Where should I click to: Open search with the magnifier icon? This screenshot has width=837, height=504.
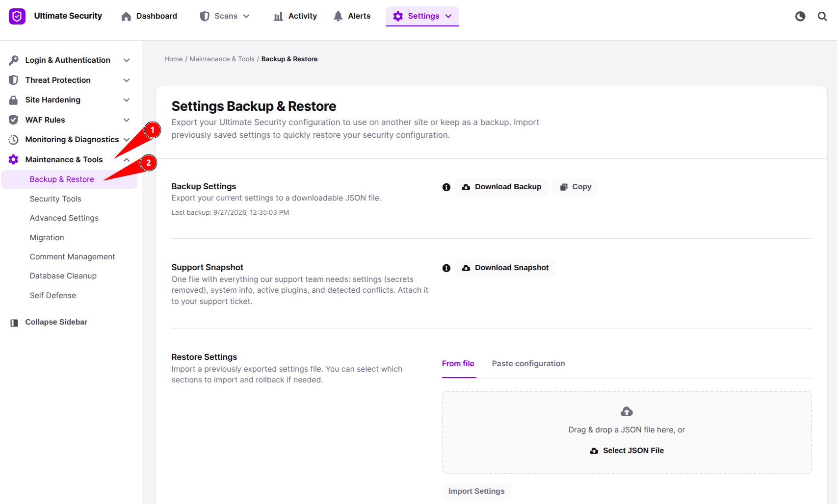pyautogui.click(x=822, y=16)
